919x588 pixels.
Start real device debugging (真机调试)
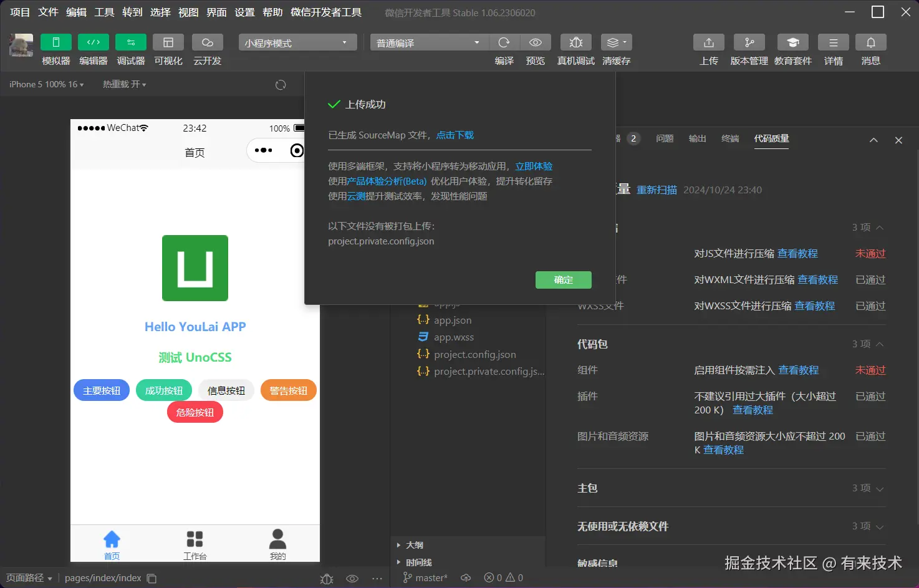(576, 42)
